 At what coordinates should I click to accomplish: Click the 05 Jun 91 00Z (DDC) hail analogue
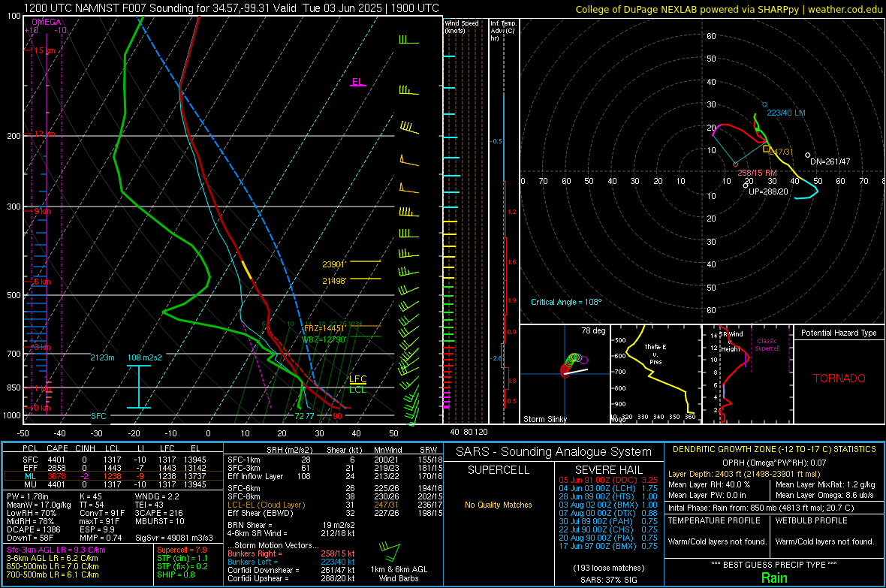coord(608,480)
